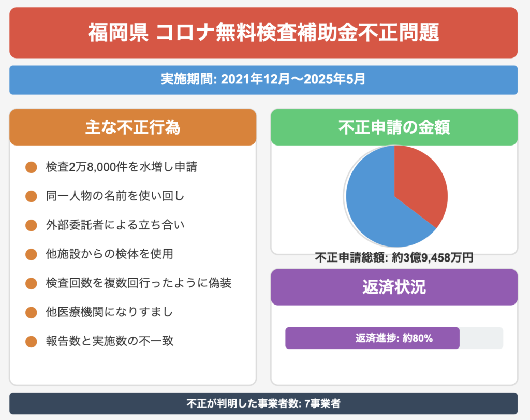
Task: Select the 主な不正行為 orange header
Action: (133, 127)
